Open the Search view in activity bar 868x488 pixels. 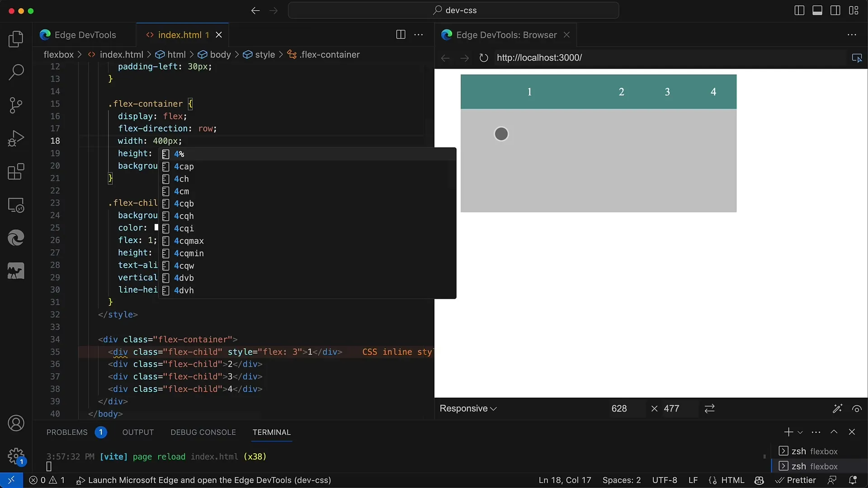click(x=16, y=72)
